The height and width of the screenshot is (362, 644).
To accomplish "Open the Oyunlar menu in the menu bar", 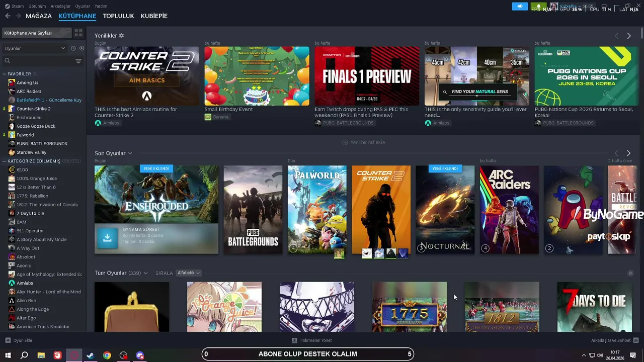I will 83,6.
